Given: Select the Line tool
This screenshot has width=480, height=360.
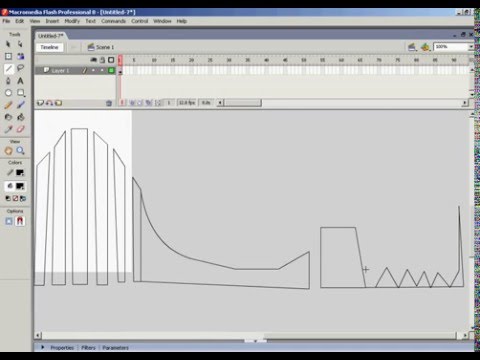Looking at the screenshot, I should click(x=9, y=69).
